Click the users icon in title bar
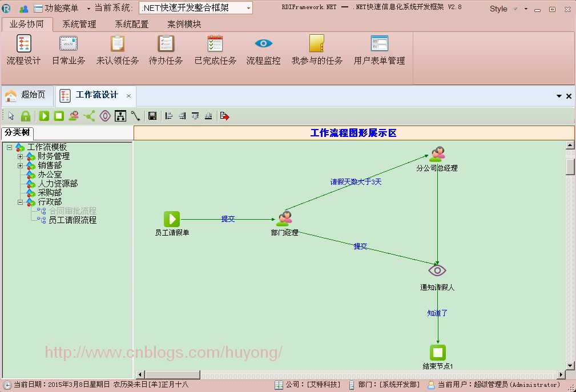The image size is (576, 392). pyautogui.click(x=23, y=9)
